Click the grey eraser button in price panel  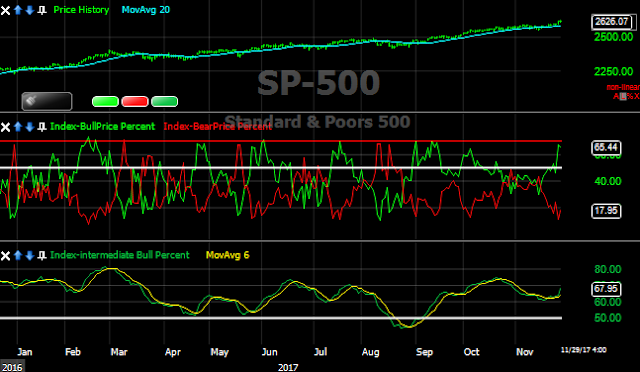pyautogui.click(x=47, y=101)
